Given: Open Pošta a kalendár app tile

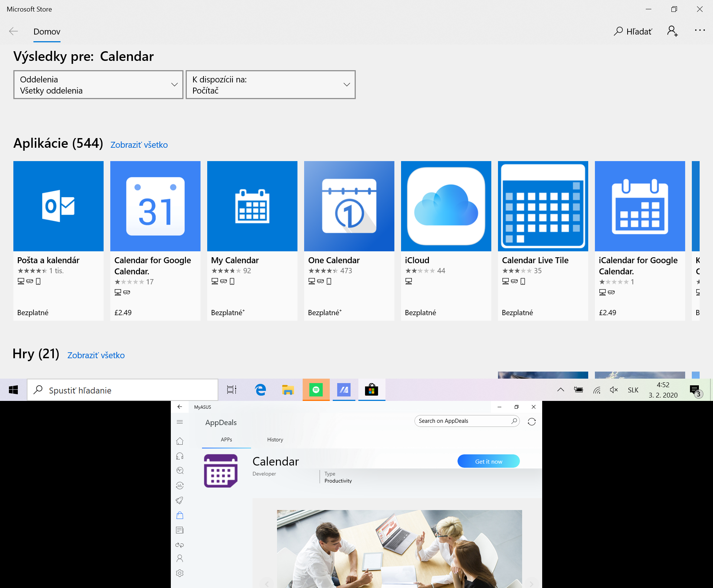Looking at the screenshot, I should pyautogui.click(x=58, y=241).
